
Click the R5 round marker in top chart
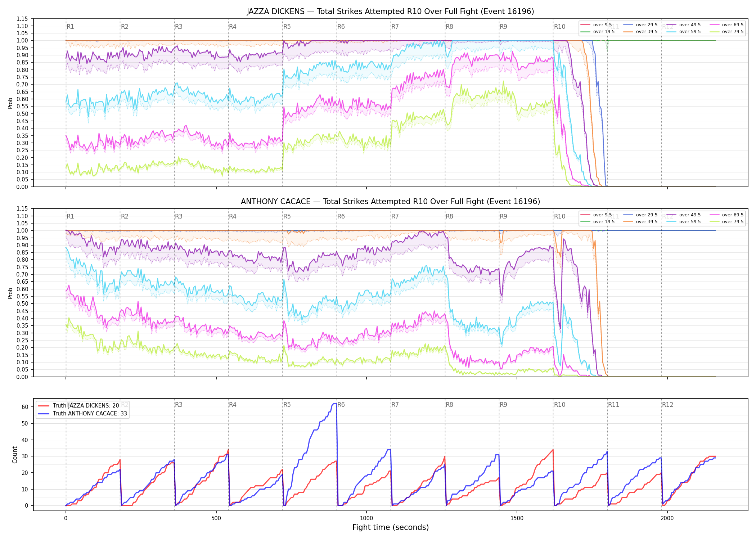pos(287,27)
